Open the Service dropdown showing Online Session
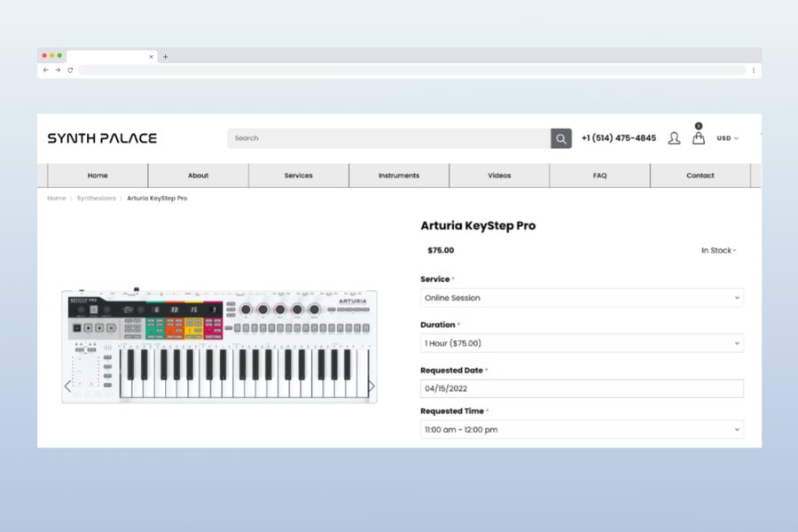 (582, 298)
